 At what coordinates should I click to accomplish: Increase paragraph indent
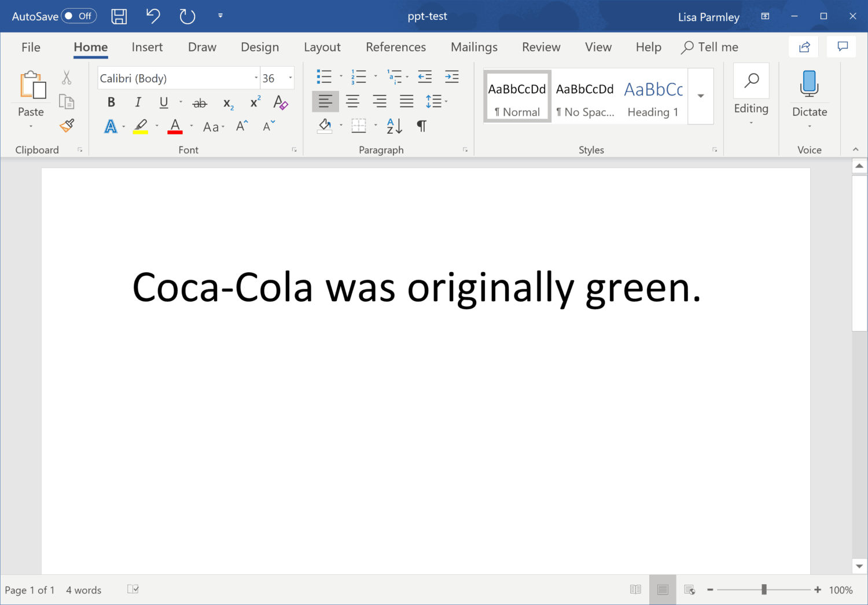tap(452, 76)
